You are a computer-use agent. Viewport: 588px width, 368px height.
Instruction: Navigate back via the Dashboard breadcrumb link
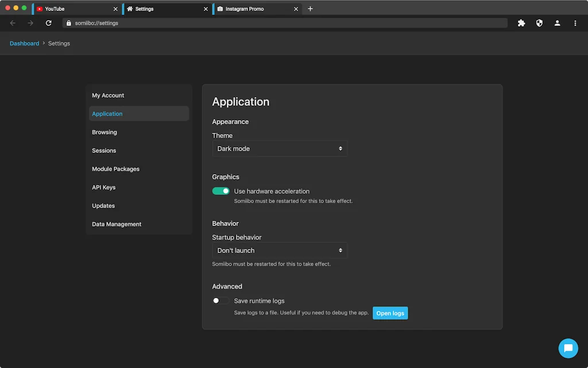click(x=24, y=43)
